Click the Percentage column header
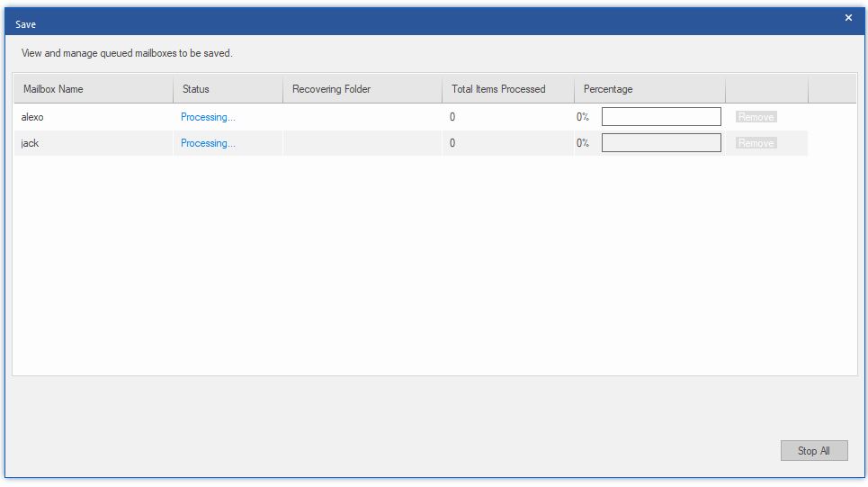Image resolution: width=868 pixels, height=487 pixels. (x=608, y=89)
